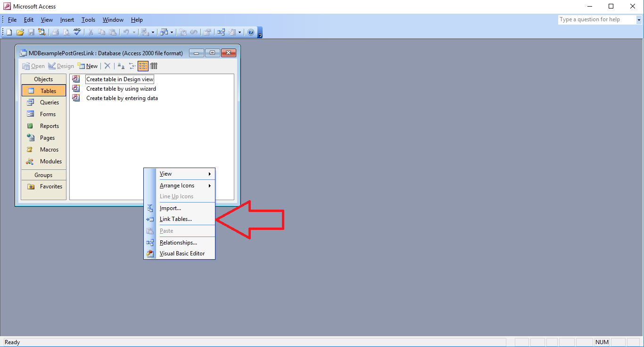
Task: Open the help question dropdown arrow
Action: 639,19
